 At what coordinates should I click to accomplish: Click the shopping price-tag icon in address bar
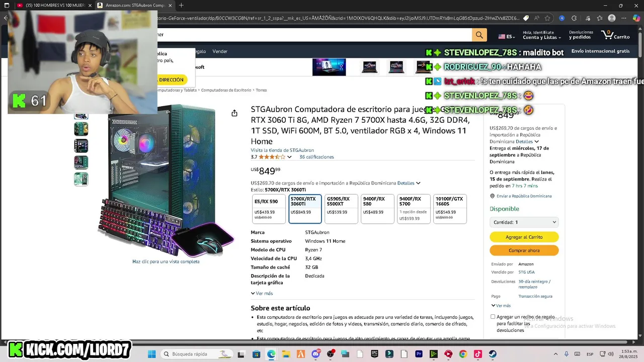click(526, 18)
